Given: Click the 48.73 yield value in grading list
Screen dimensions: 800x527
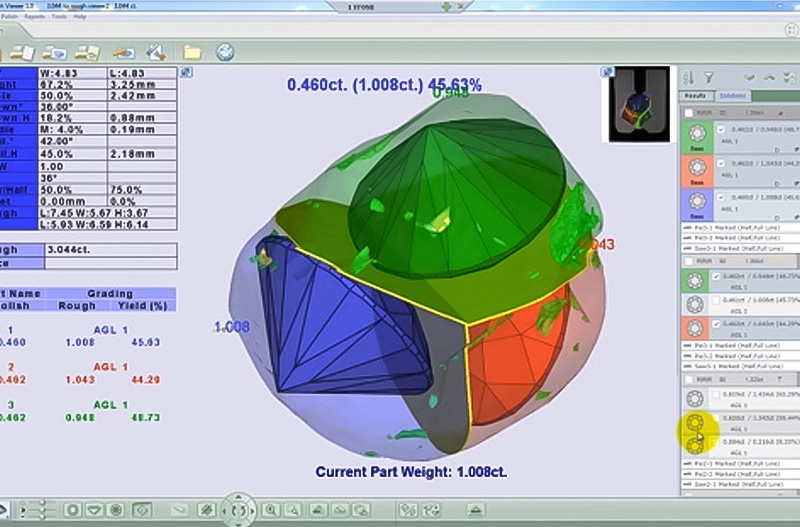Looking at the screenshot, I should pos(145,417).
